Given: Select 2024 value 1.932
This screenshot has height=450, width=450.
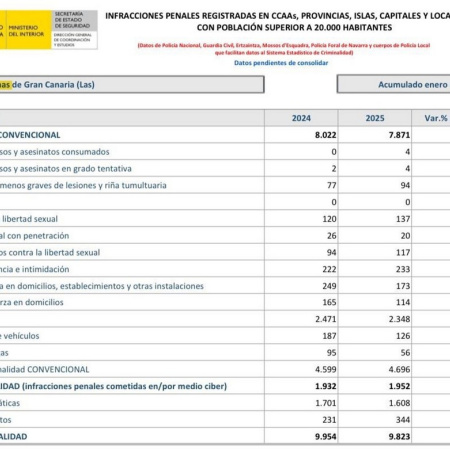Looking at the screenshot, I should 326,386.
